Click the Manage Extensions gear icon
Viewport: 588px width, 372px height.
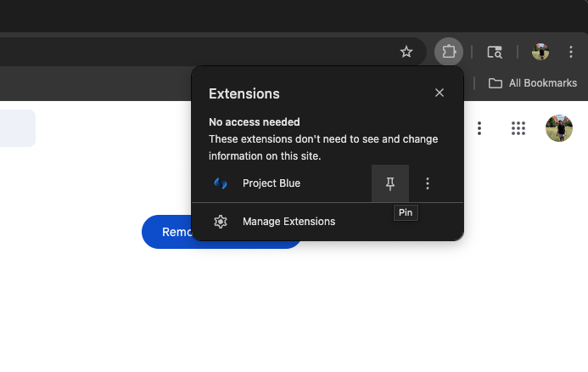(221, 222)
